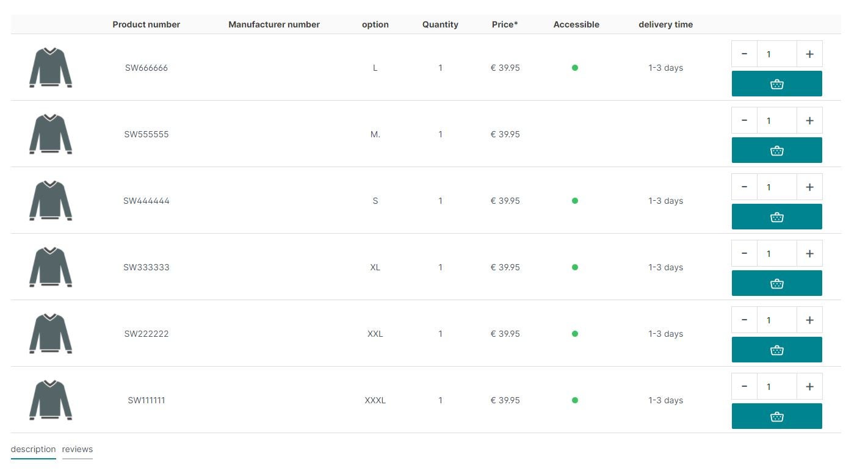Decrease quantity for SW666666 with minus
This screenshot has height=471, width=868.
[745, 54]
